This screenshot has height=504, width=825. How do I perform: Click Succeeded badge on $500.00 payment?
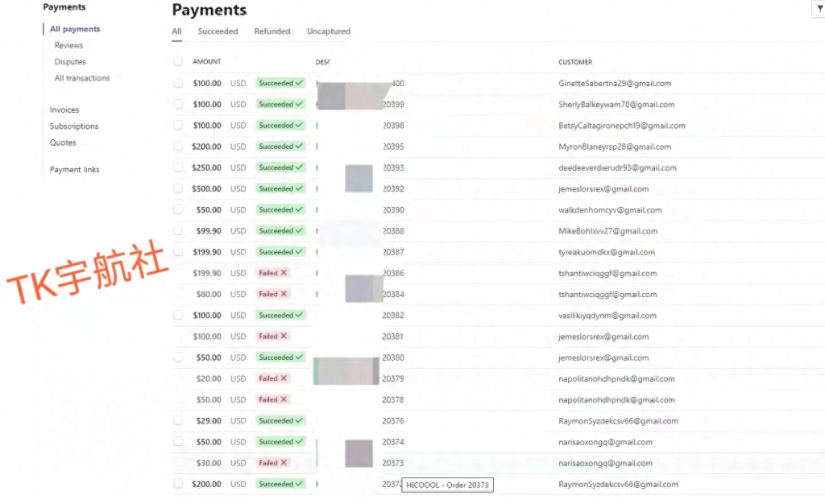(x=280, y=188)
